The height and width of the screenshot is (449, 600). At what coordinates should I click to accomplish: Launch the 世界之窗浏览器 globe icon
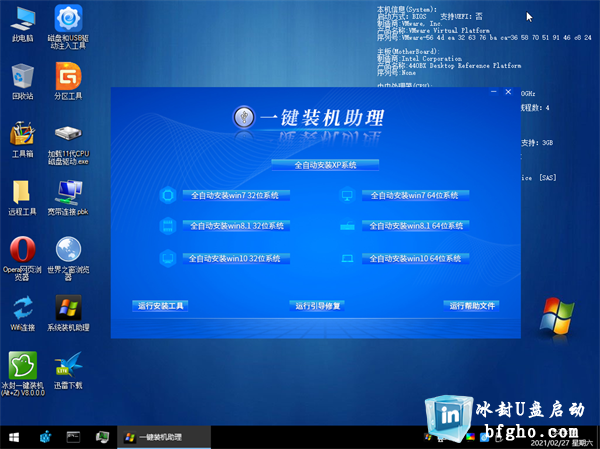[x=68, y=259]
